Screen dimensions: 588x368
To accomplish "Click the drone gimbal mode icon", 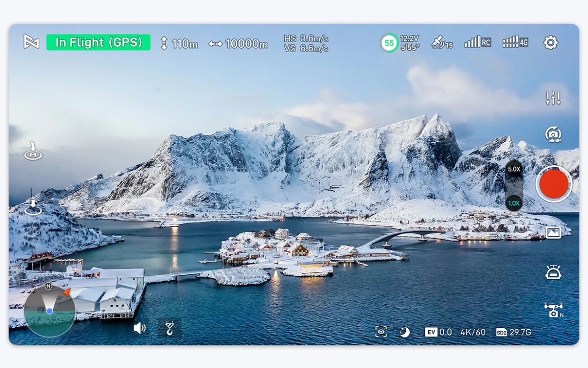I will [553, 310].
